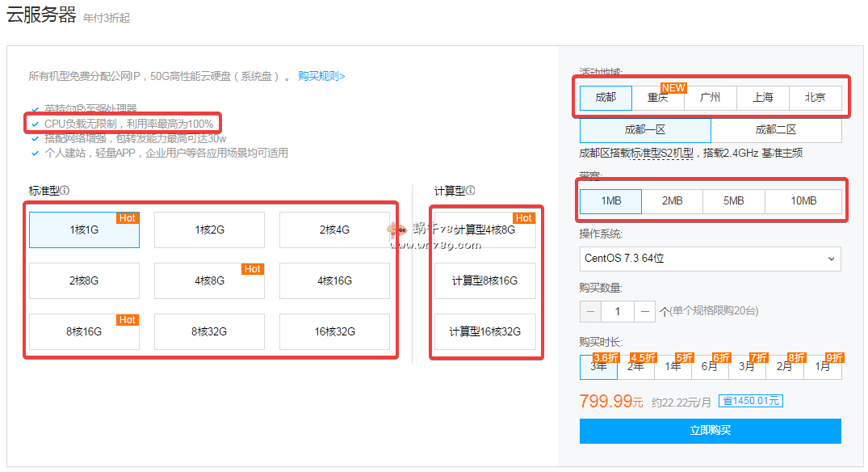Decrease purchase quantity with the minus button
This screenshot has height=472, width=868.
(x=591, y=311)
